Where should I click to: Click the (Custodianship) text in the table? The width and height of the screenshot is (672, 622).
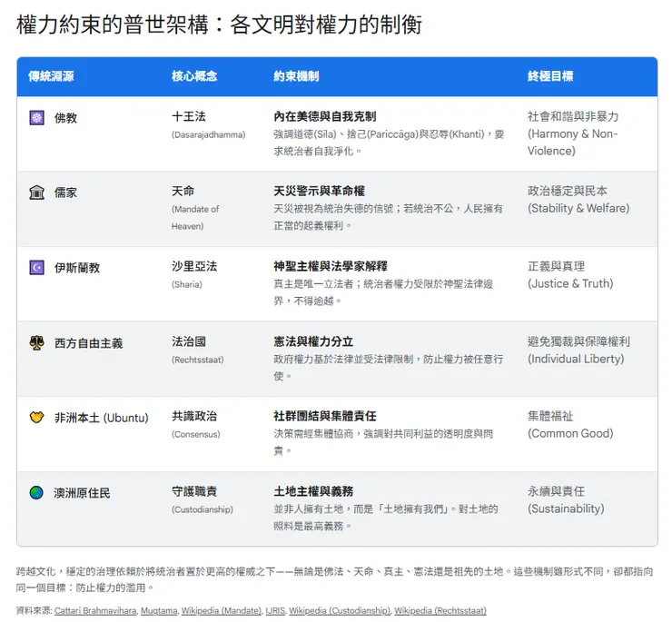pos(203,509)
